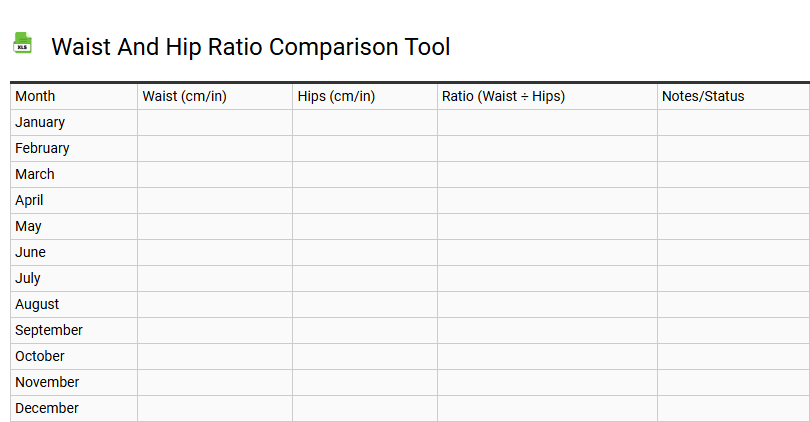The image size is (810, 422).
Task: Click the January Waist cell
Action: click(x=215, y=122)
